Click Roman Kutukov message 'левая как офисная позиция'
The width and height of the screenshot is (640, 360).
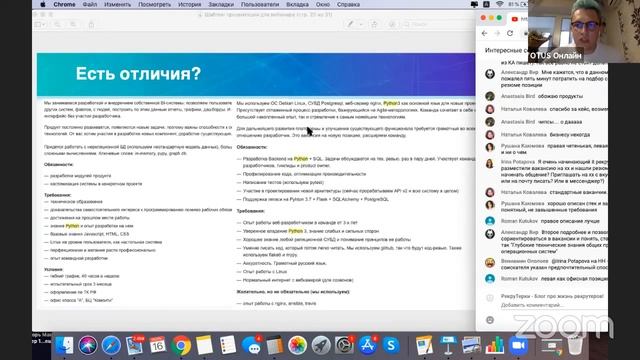pos(574,279)
